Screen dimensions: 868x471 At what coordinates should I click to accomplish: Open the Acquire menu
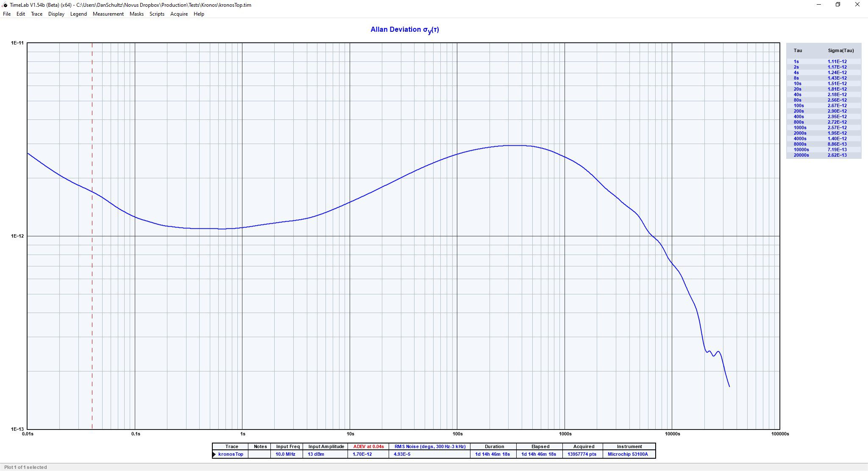click(x=179, y=14)
